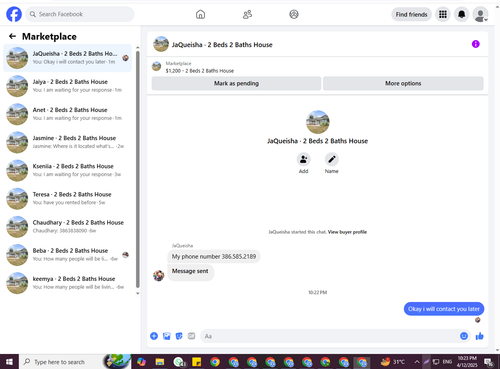Open the More options dropdown button
The height and width of the screenshot is (369, 500).
403,83
